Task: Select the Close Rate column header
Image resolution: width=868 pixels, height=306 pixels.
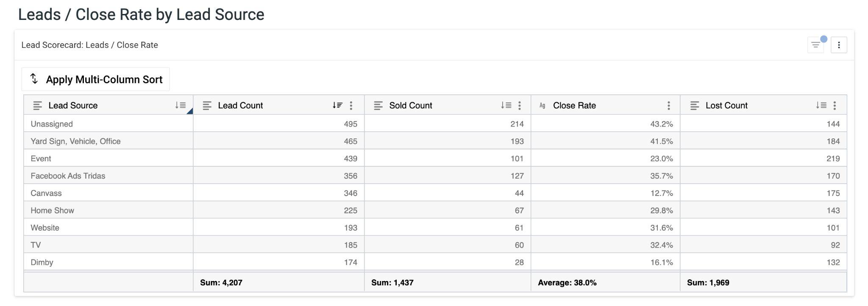Action: point(574,105)
